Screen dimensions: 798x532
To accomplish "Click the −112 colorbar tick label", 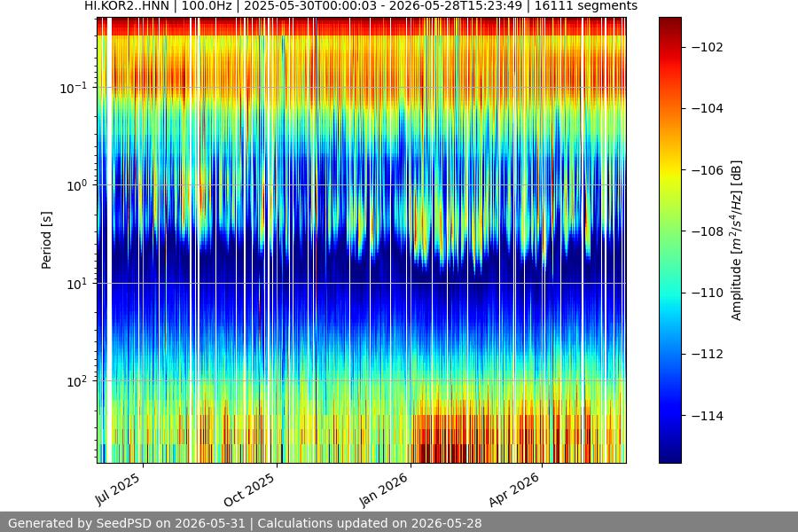I will pyautogui.click(x=708, y=354).
